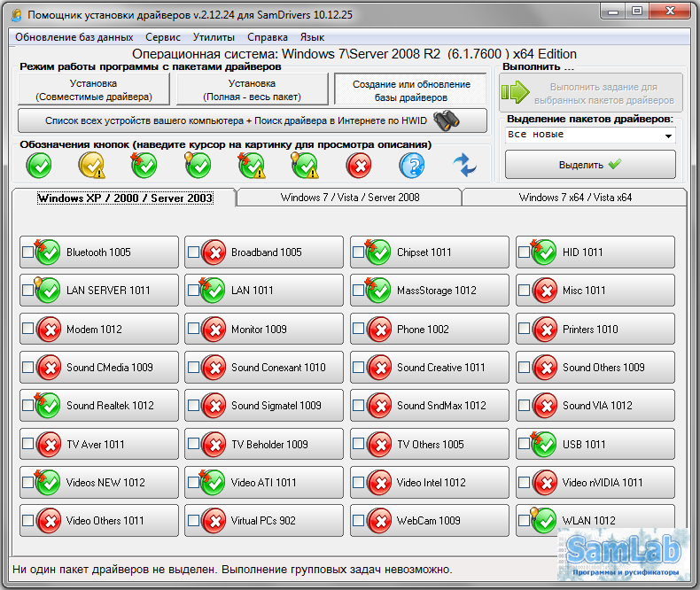This screenshot has width=700, height=590.
Task: Switch to Windows 7 x64 / Vista x64 tab
Action: (575, 198)
